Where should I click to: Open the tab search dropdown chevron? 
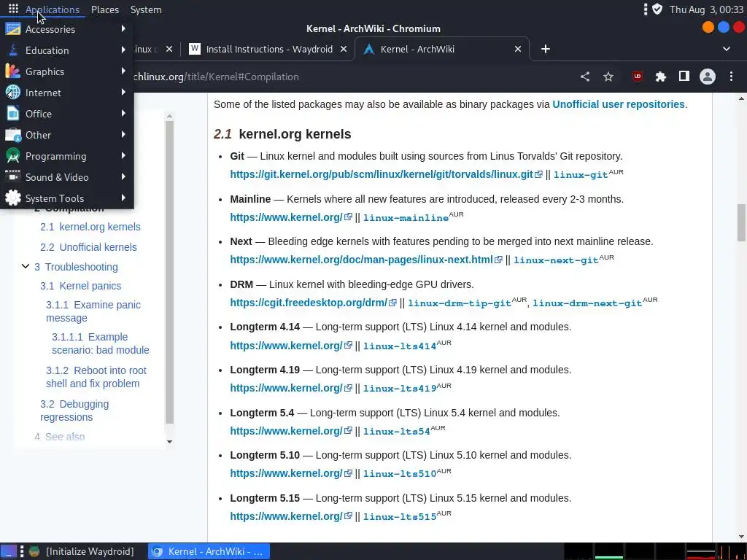726,49
